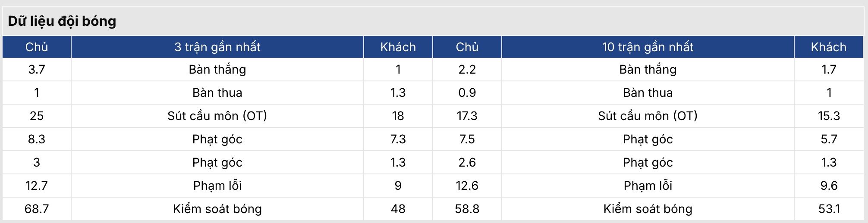The height and width of the screenshot is (223, 868).
Task: Click "Bàn thua" label under 3 trận gần nhất
Action: (x=217, y=93)
